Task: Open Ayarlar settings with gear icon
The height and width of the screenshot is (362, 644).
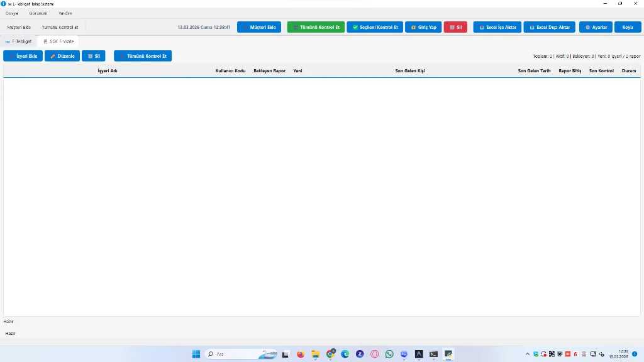Action: [x=596, y=28]
